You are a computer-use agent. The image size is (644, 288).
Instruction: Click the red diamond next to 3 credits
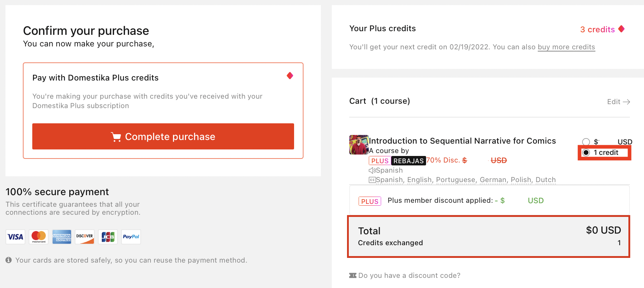point(622,29)
